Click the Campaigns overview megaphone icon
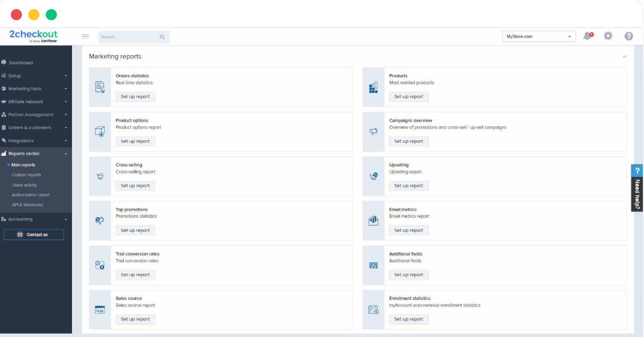Image resolution: width=644 pixels, height=337 pixels. coord(373,132)
